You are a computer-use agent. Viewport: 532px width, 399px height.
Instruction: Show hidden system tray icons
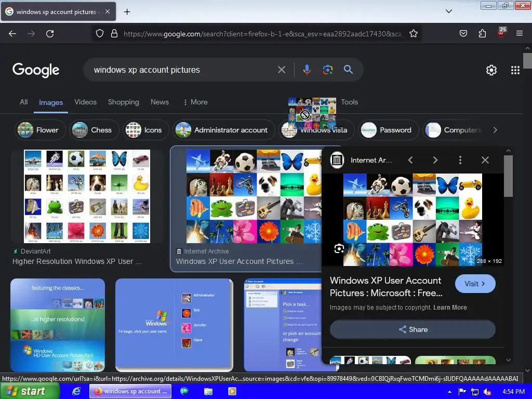[x=449, y=392]
